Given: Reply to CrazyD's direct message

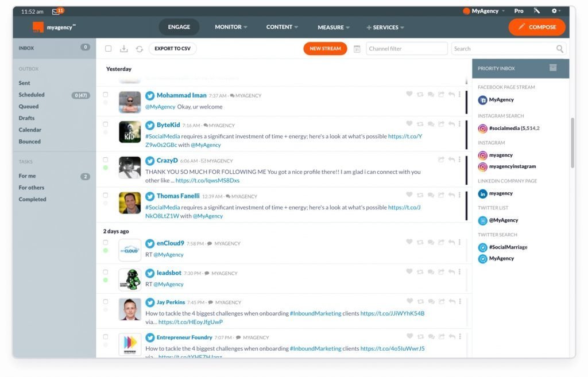Looking at the screenshot, I should coord(452,160).
